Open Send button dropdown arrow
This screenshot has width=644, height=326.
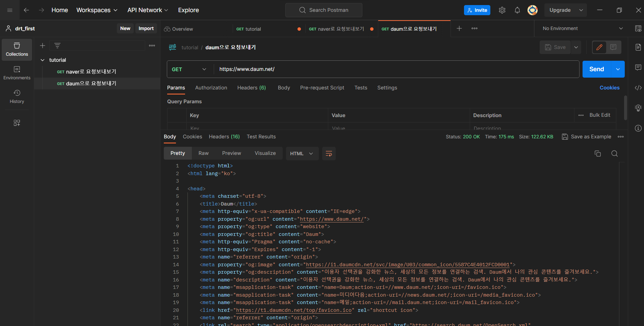[x=618, y=69]
